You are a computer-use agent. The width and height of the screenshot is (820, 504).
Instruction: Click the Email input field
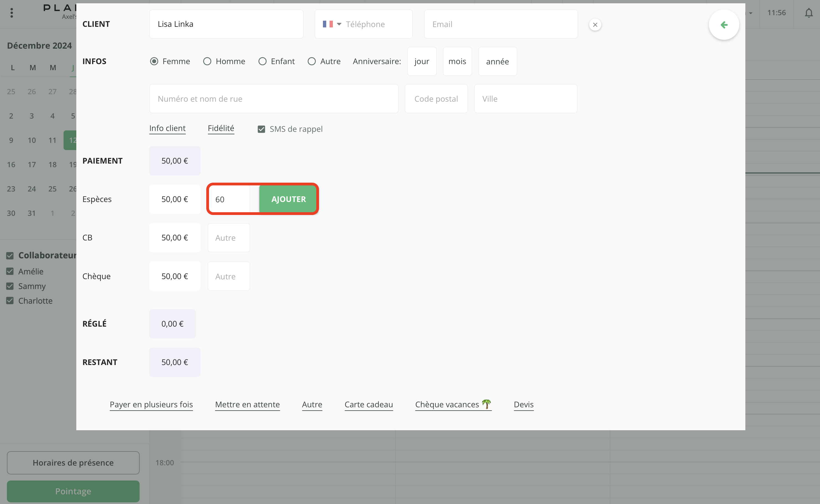pyautogui.click(x=500, y=24)
